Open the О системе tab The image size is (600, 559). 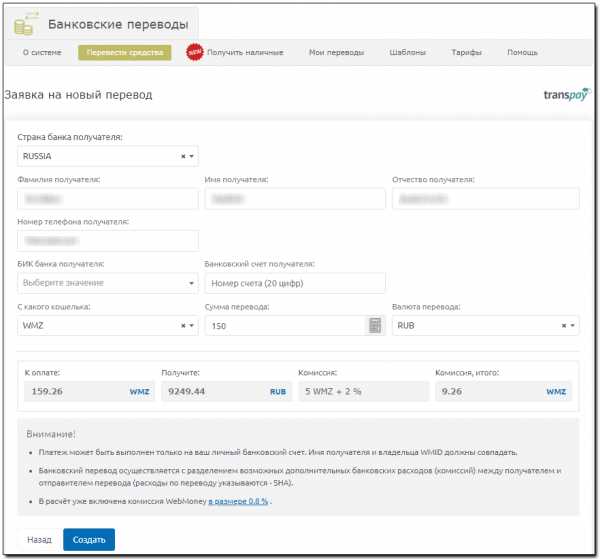coord(42,52)
